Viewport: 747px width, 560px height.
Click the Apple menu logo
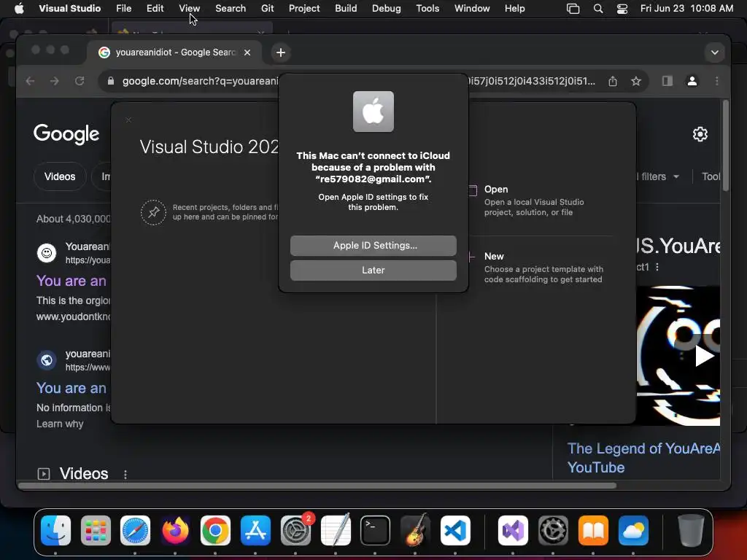point(19,8)
